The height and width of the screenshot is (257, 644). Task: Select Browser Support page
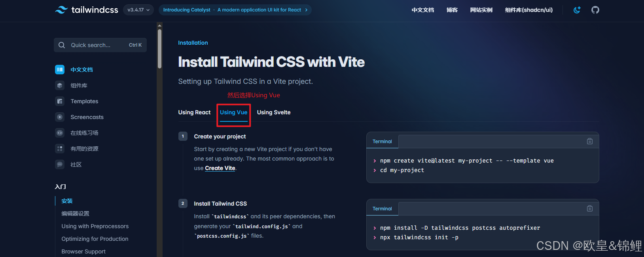(x=83, y=251)
